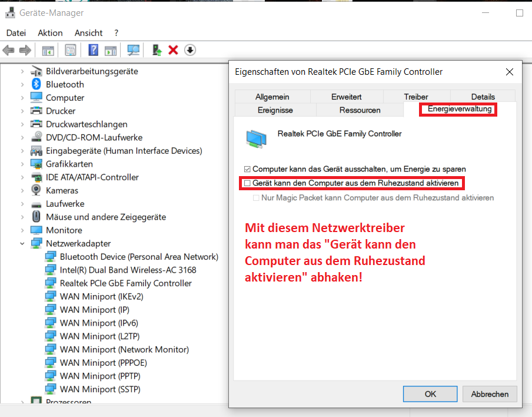532x417 pixels.
Task: Click the Geräte-Manager title bar icon
Action: (10, 13)
